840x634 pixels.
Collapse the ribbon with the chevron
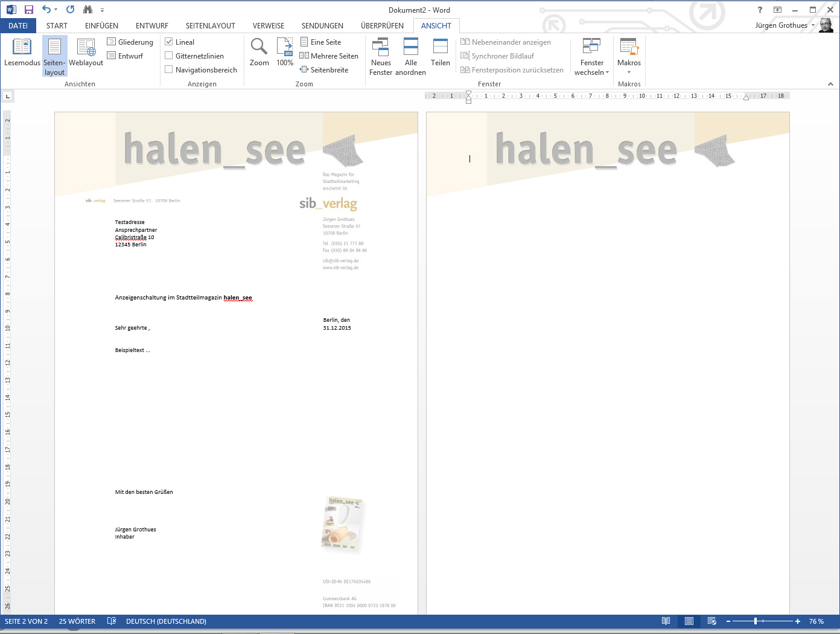[830, 84]
